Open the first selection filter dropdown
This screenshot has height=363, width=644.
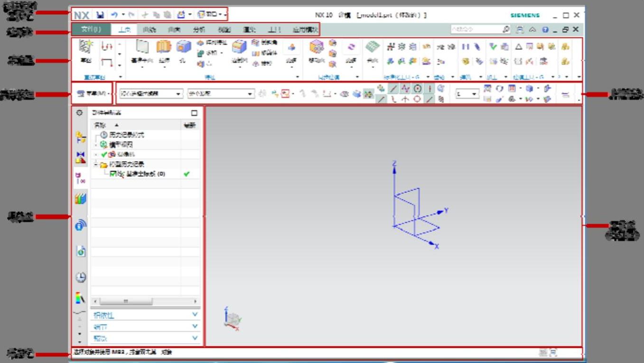[x=150, y=94]
